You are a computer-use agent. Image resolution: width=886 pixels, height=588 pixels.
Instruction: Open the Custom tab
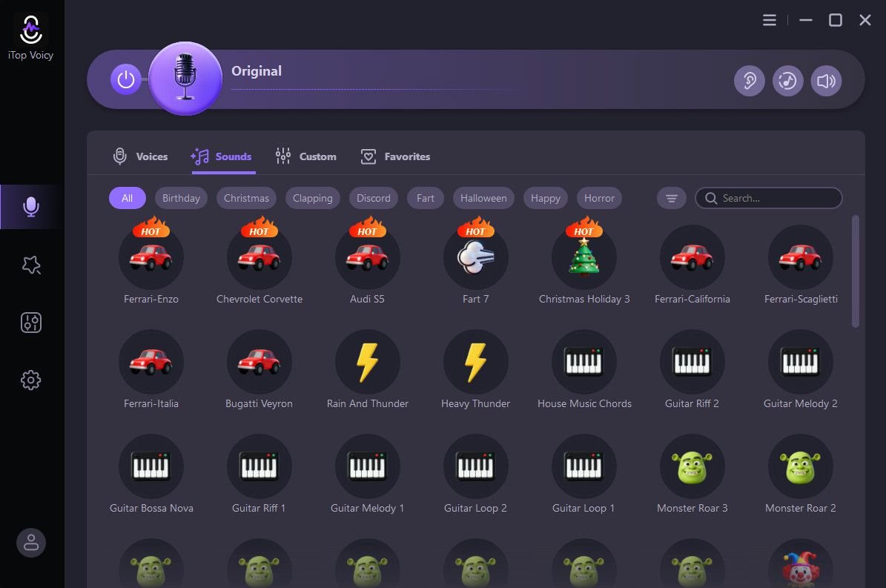[x=305, y=156]
